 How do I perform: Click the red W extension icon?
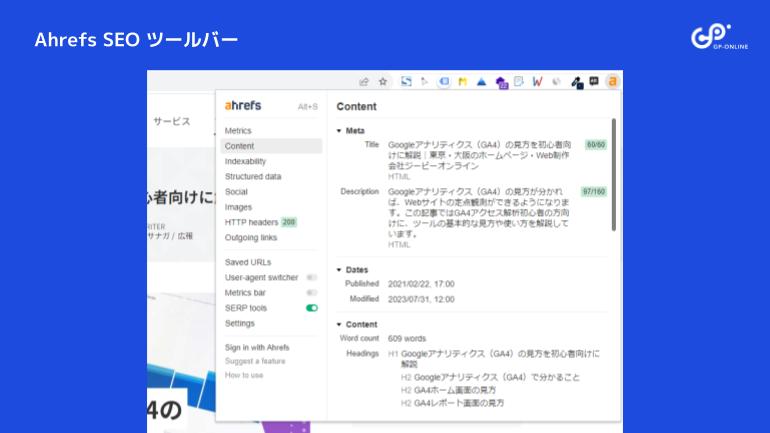(537, 81)
